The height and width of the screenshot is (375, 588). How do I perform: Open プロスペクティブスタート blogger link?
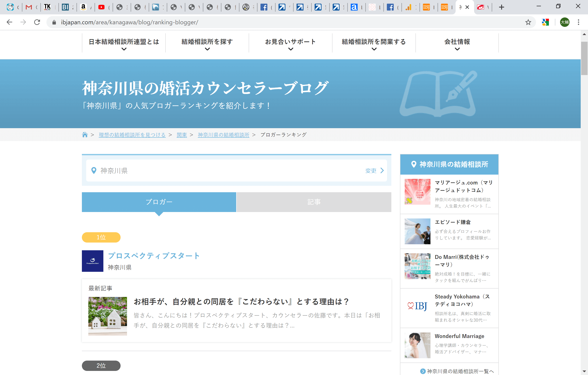[x=154, y=256]
